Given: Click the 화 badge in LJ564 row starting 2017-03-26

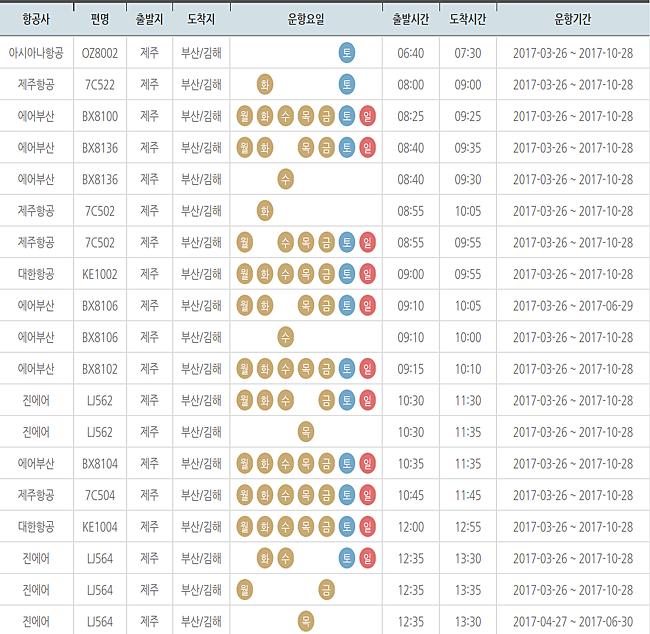Looking at the screenshot, I should 265,558.
